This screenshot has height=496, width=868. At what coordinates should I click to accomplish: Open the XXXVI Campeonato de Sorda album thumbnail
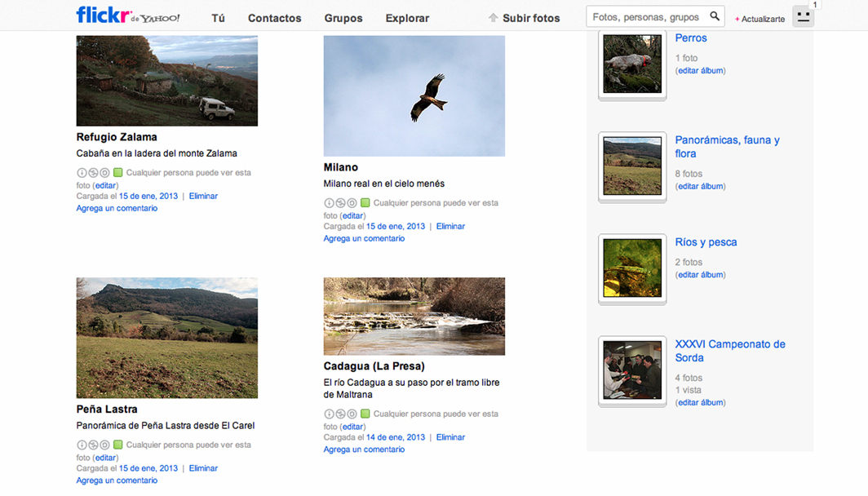click(x=632, y=370)
